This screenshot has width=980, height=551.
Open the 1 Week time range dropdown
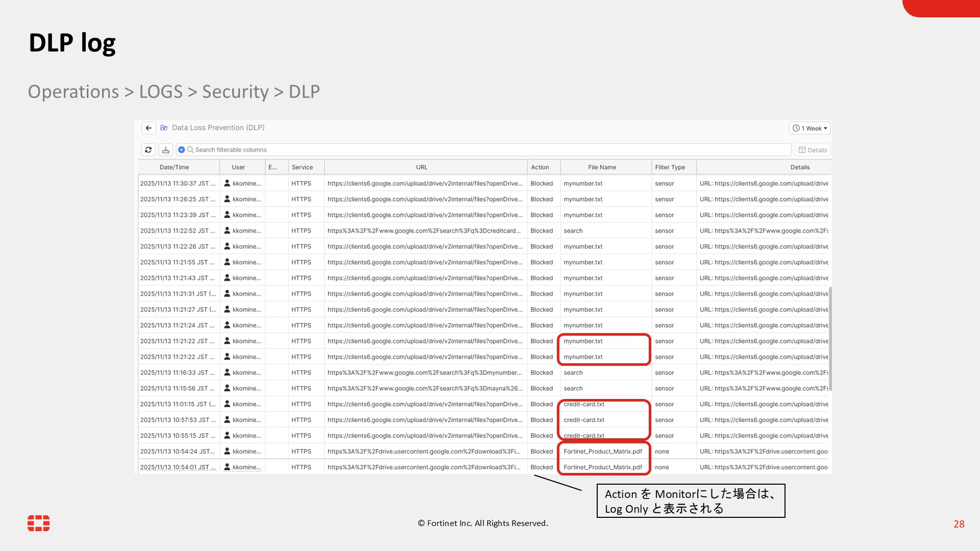(x=810, y=129)
